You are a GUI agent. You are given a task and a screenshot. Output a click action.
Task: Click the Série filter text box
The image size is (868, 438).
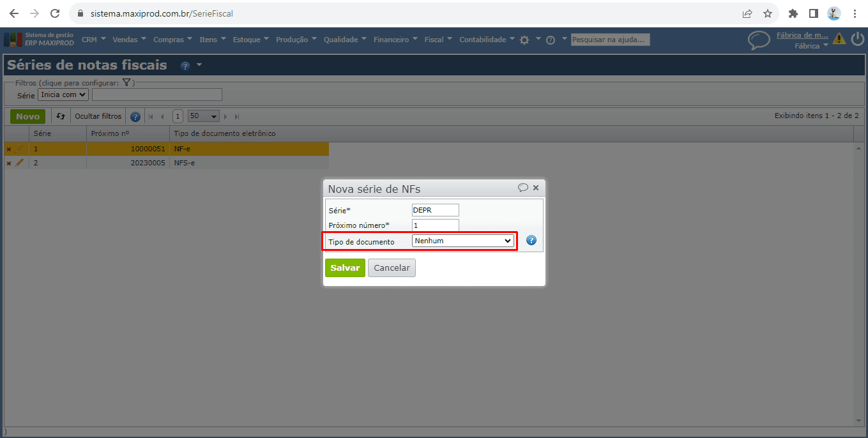(157, 94)
